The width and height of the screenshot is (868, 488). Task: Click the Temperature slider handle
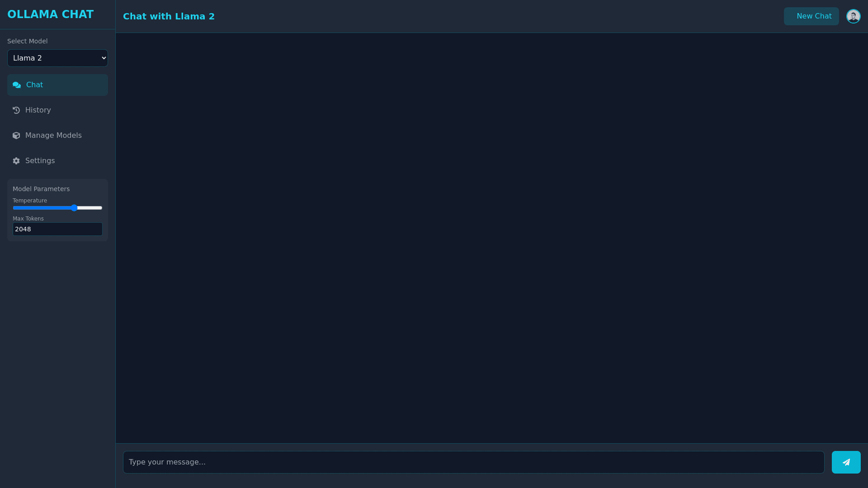pos(74,208)
